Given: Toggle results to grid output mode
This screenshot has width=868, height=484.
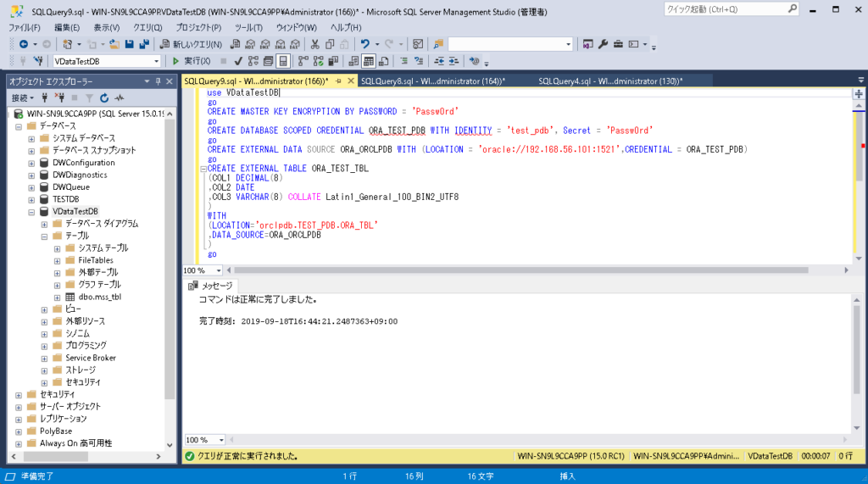Looking at the screenshot, I should tap(369, 61).
